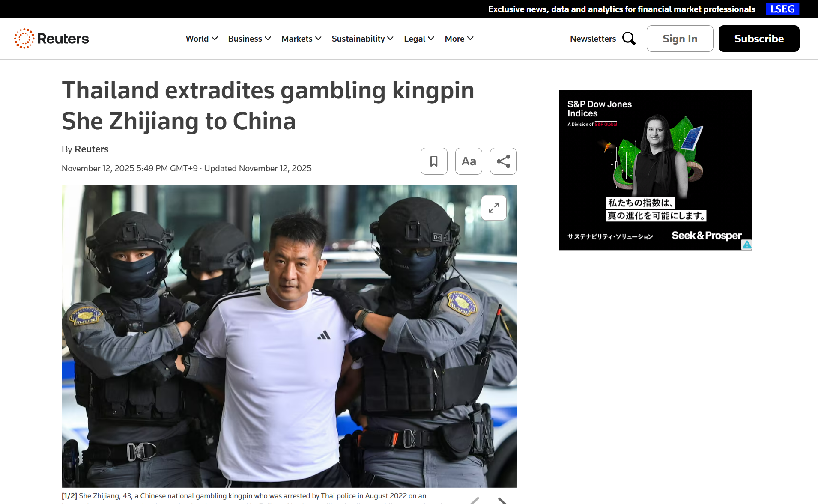Image resolution: width=818 pixels, height=504 pixels.
Task: Open the S&P Dow Jones Indices advertisement
Action: (x=655, y=170)
